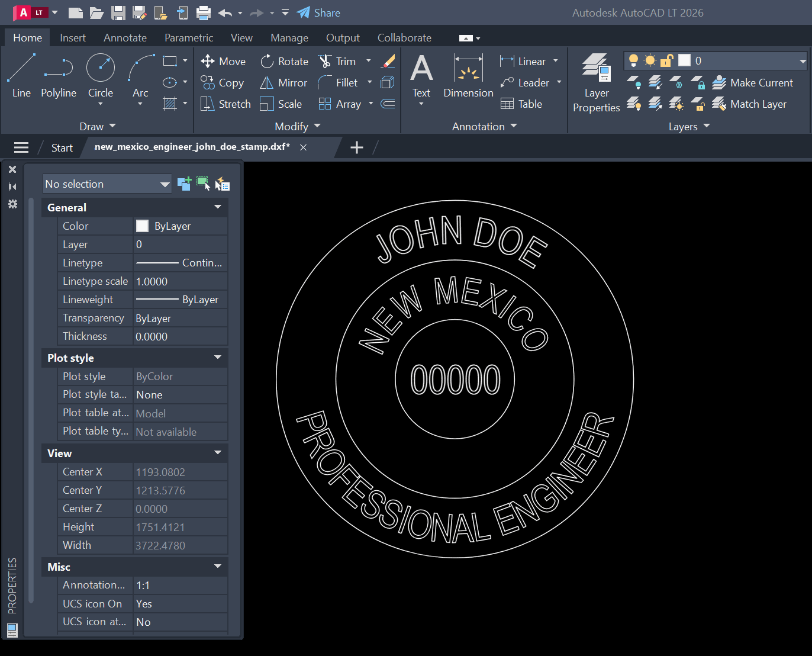Screen dimensions: 812x656
Task: Click the Leader button
Action: click(524, 82)
